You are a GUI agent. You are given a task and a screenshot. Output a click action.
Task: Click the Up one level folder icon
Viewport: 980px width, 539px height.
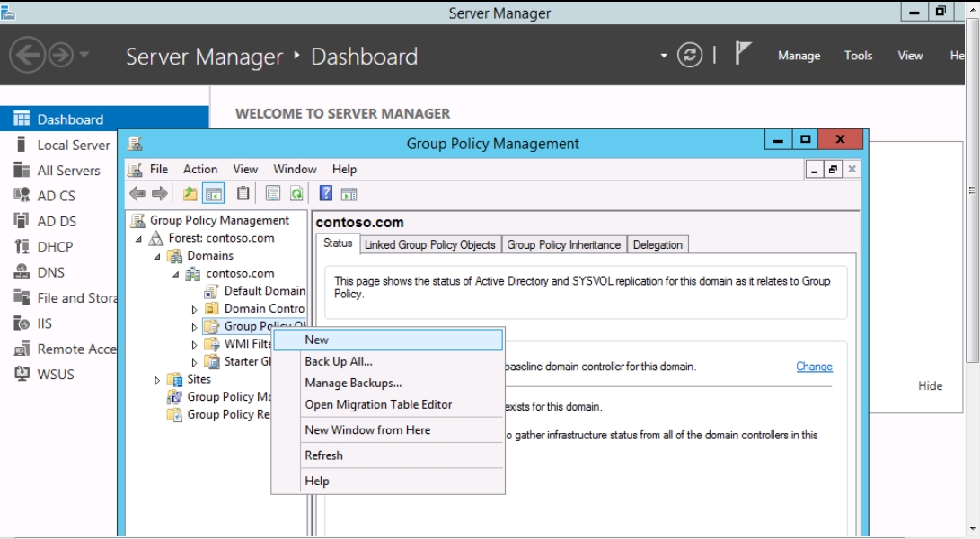tap(190, 193)
